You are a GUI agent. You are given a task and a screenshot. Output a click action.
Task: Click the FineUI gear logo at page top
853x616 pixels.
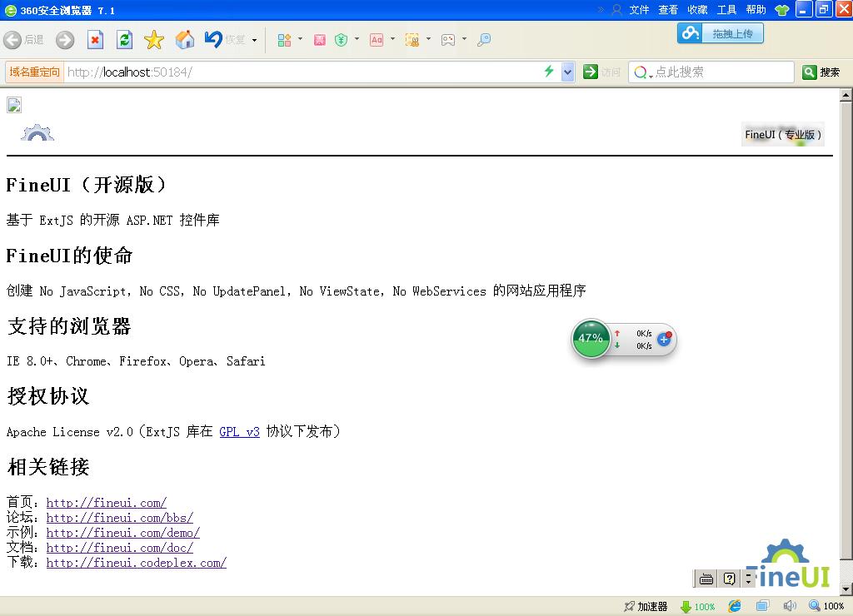point(37,133)
